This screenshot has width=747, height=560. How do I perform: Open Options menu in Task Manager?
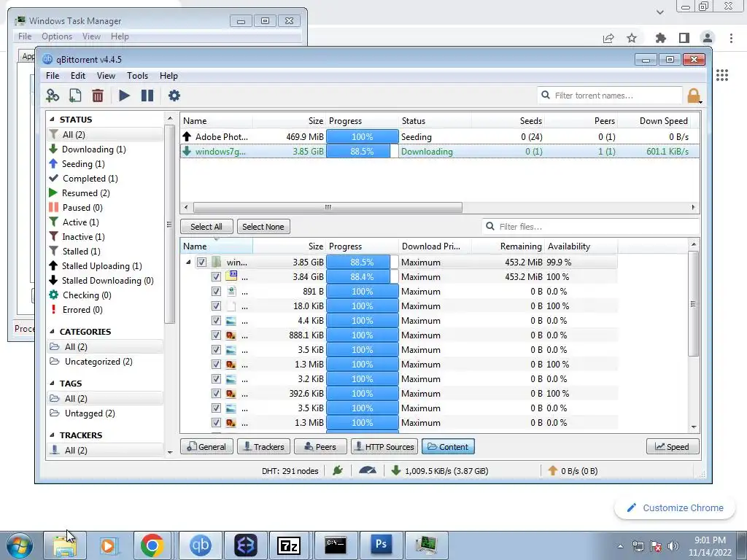click(57, 36)
